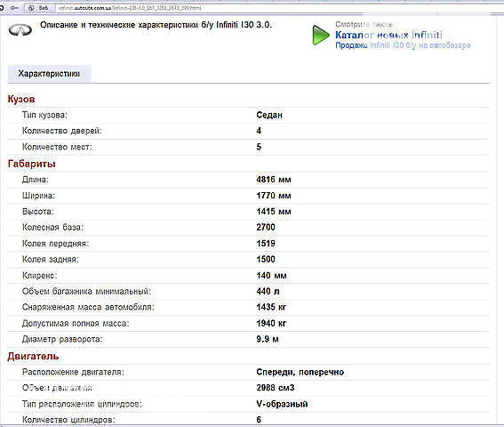Click the Спереди, поперечно value
The height and width of the screenshot is (427, 504).
300,372
